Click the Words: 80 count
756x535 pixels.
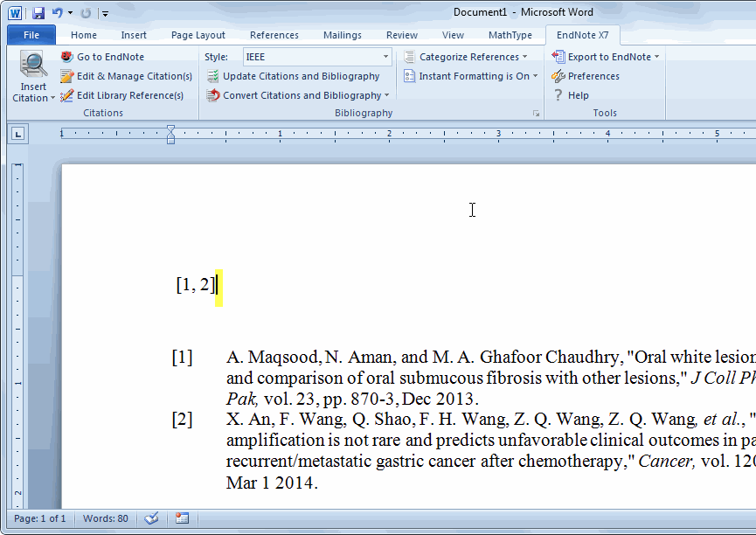(x=105, y=518)
